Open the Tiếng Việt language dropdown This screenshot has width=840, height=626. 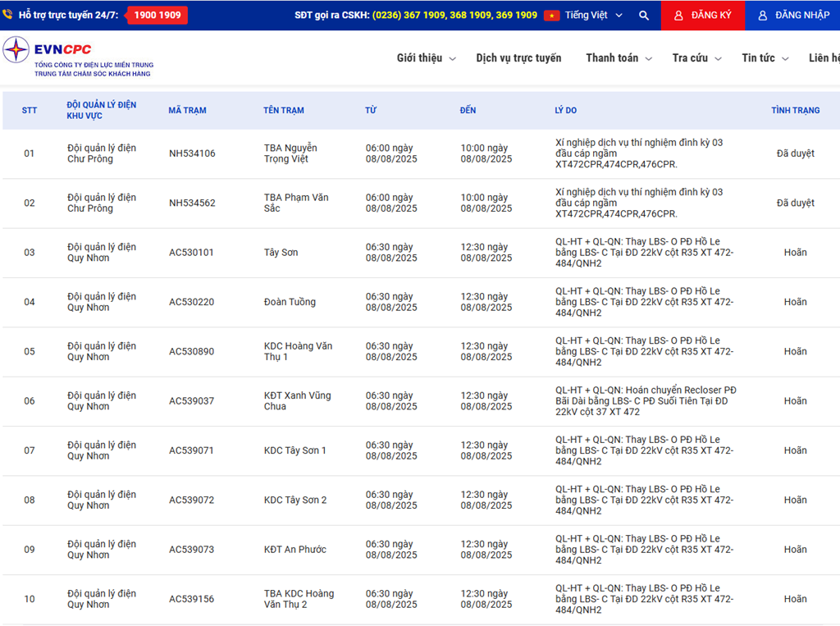tap(594, 16)
